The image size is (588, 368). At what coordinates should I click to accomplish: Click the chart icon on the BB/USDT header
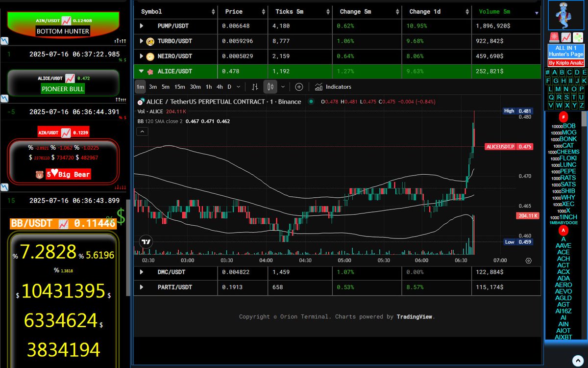click(x=63, y=224)
